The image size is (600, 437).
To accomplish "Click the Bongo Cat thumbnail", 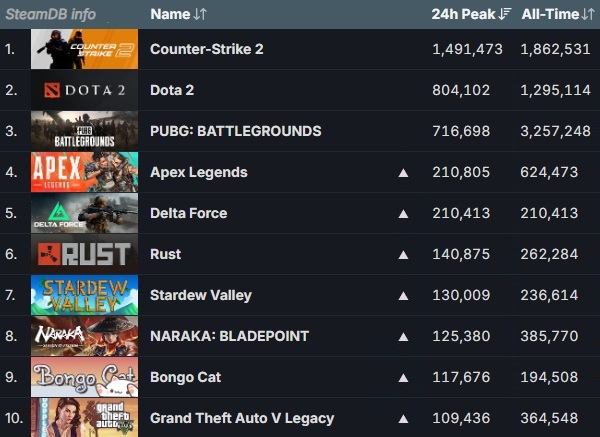I will tap(85, 377).
